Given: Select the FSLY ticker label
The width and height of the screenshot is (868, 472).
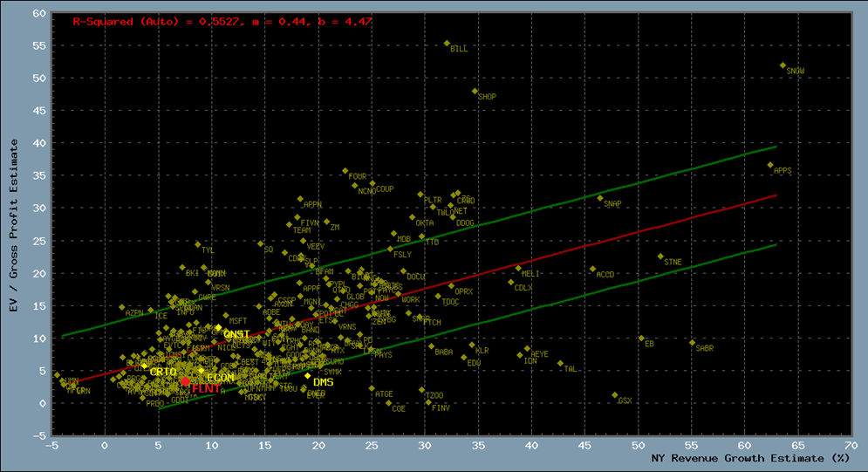Looking at the screenshot, I should tap(402, 255).
